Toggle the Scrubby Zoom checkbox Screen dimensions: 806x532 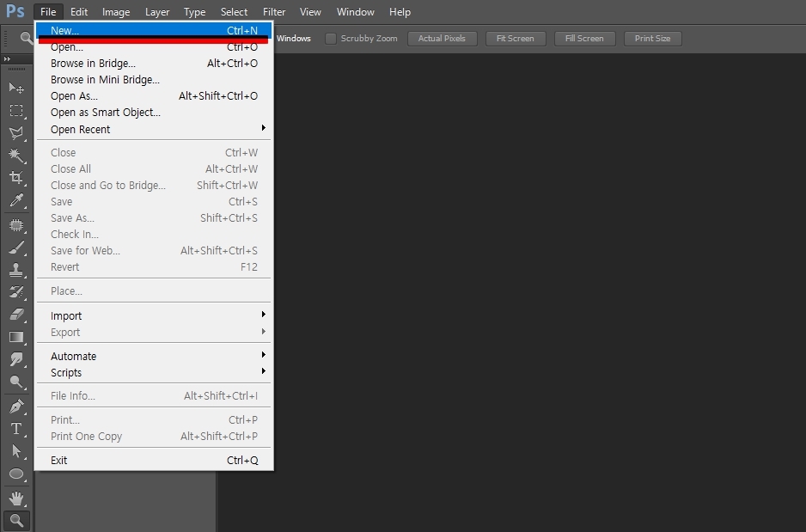(x=331, y=39)
